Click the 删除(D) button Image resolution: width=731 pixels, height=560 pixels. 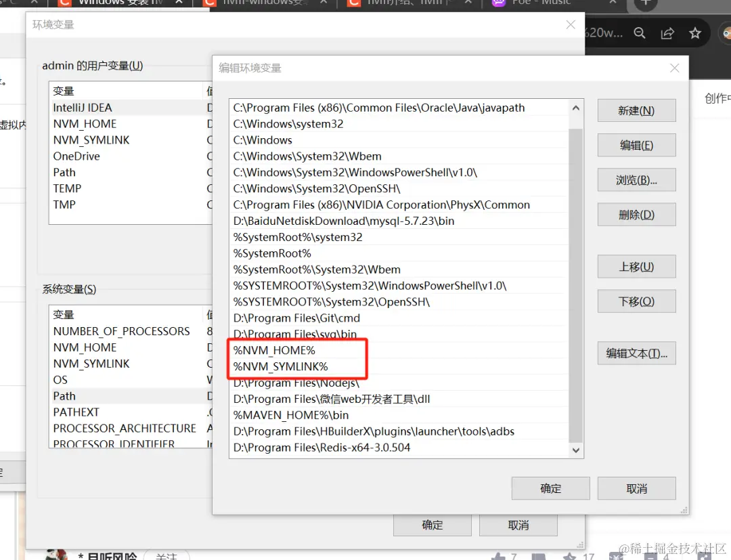(636, 215)
